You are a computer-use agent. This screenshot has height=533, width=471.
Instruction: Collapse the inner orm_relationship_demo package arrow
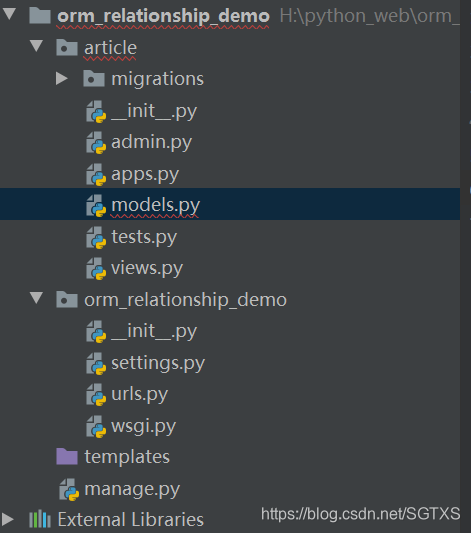[36, 298]
